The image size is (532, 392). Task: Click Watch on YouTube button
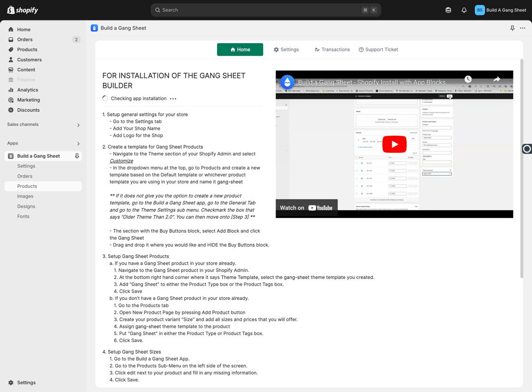click(306, 208)
